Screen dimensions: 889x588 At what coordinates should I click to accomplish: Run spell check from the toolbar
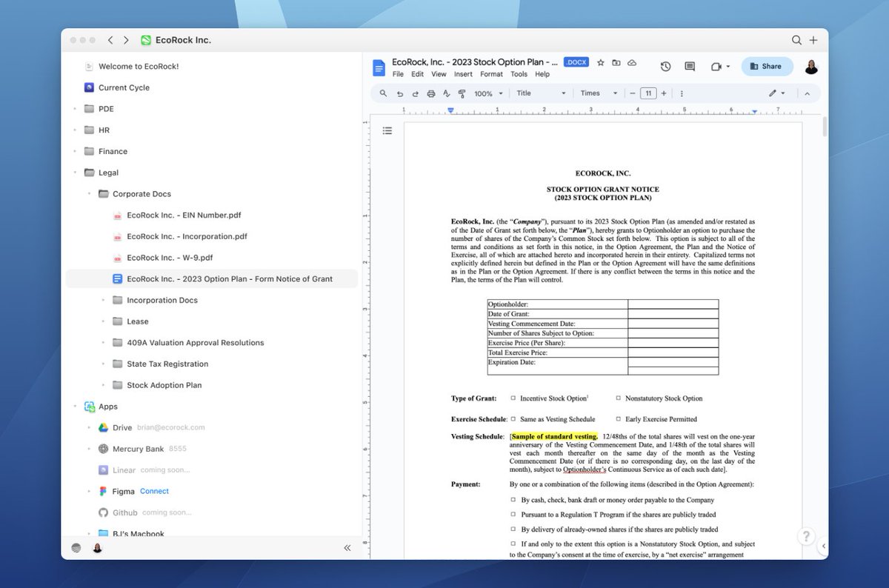click(447, 93)
